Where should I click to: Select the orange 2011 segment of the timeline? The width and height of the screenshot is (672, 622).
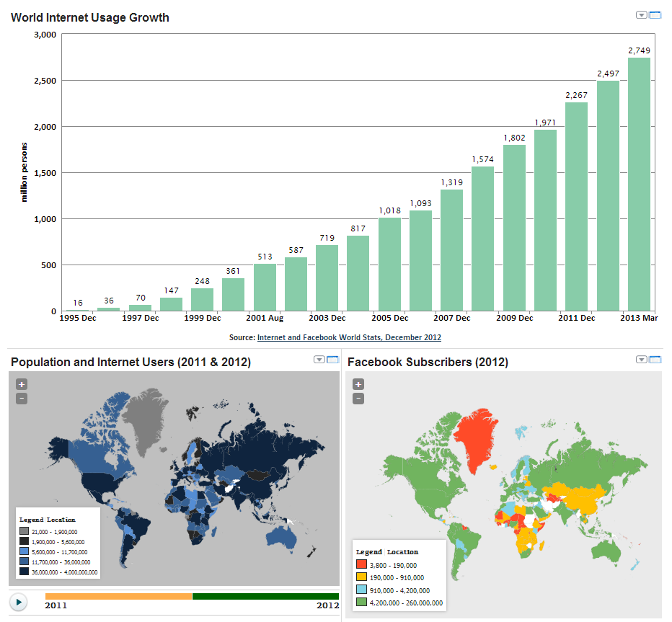pyautogui.click(x=118, y=596)
